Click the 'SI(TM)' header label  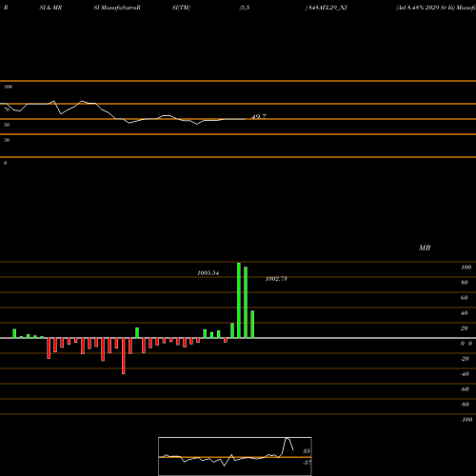tap(181, 8)
